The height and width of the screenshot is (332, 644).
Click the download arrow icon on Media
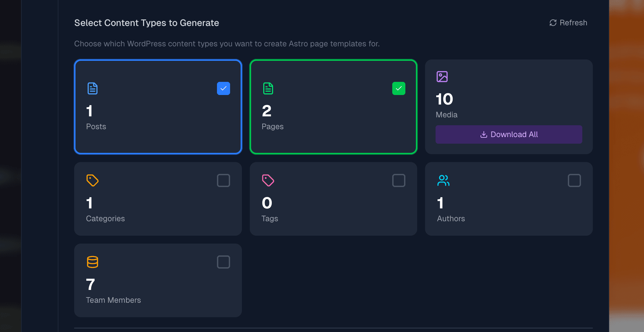click(483, 134)
